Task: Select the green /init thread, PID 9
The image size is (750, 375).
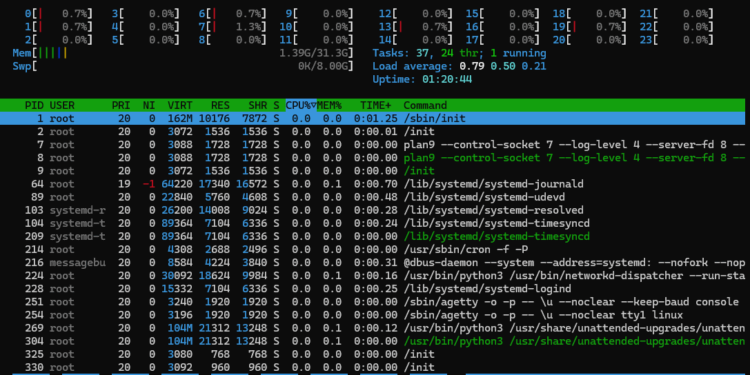Action: (x=373, y=171)
